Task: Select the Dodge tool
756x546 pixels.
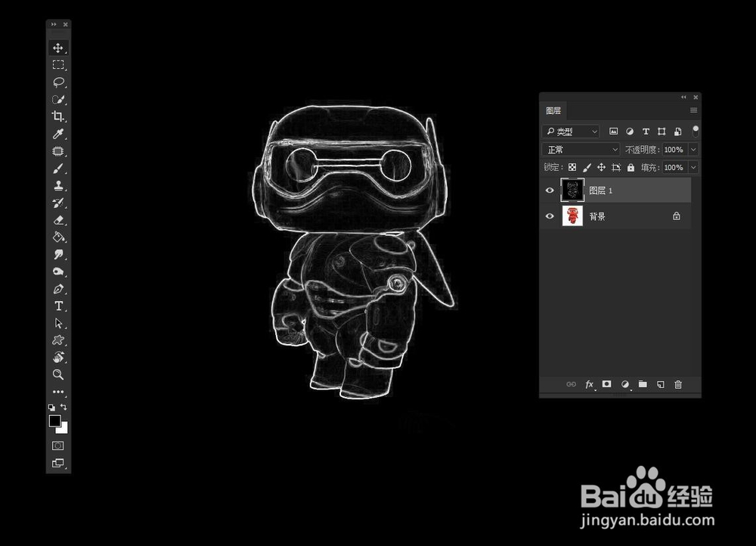Action: (x=58, y=271)
